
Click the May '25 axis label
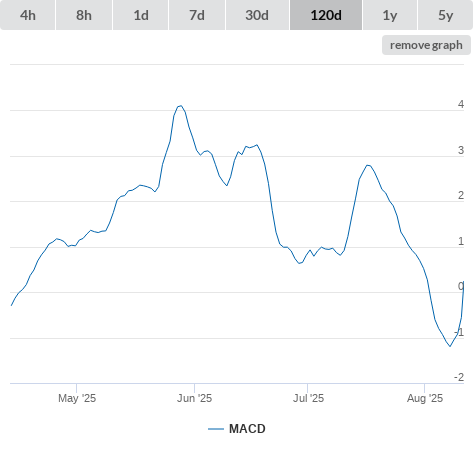click(77, 398)
